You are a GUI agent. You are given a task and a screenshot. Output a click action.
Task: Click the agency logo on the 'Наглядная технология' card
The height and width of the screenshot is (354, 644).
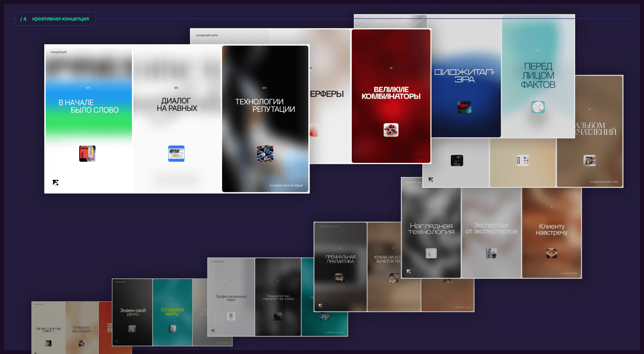[409, 272]
